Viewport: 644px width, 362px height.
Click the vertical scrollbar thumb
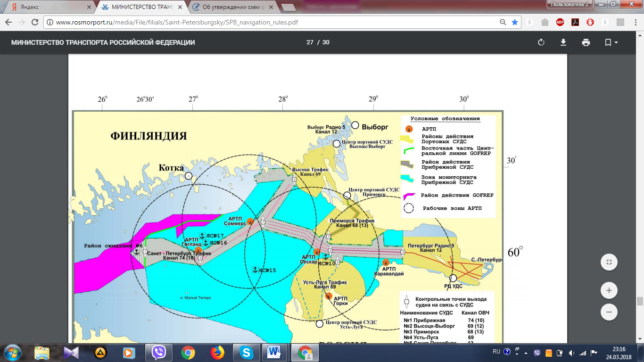[640, 302]
